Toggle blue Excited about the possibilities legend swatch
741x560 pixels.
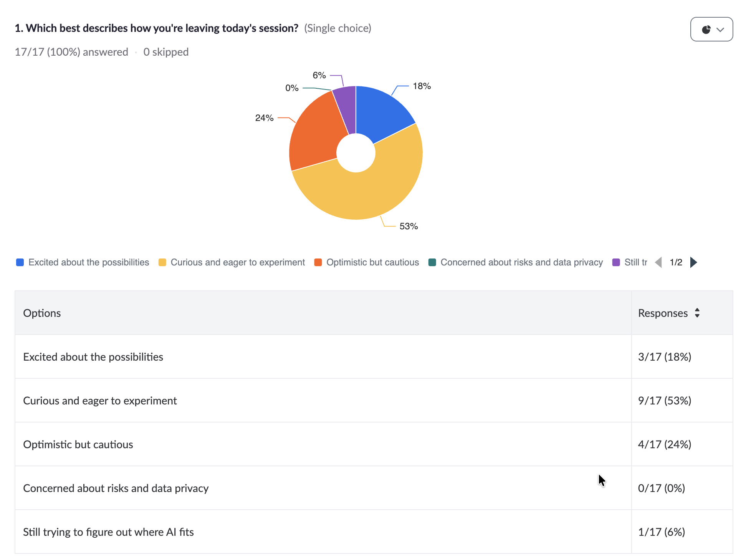20,262
